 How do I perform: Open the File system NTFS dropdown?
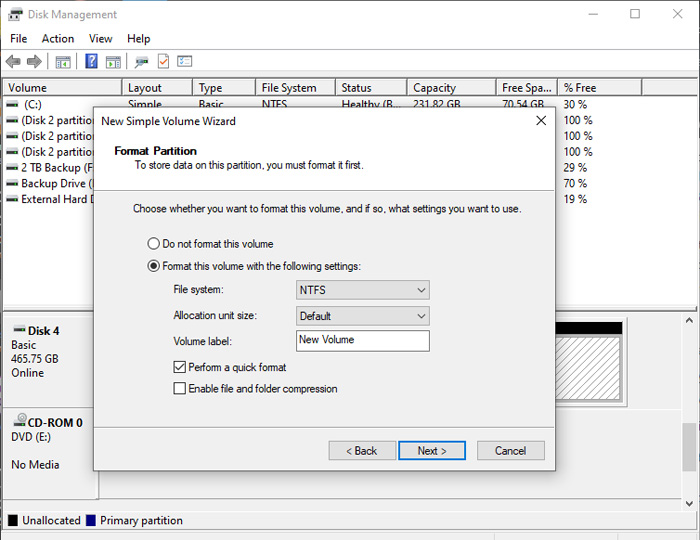[362, 290]
